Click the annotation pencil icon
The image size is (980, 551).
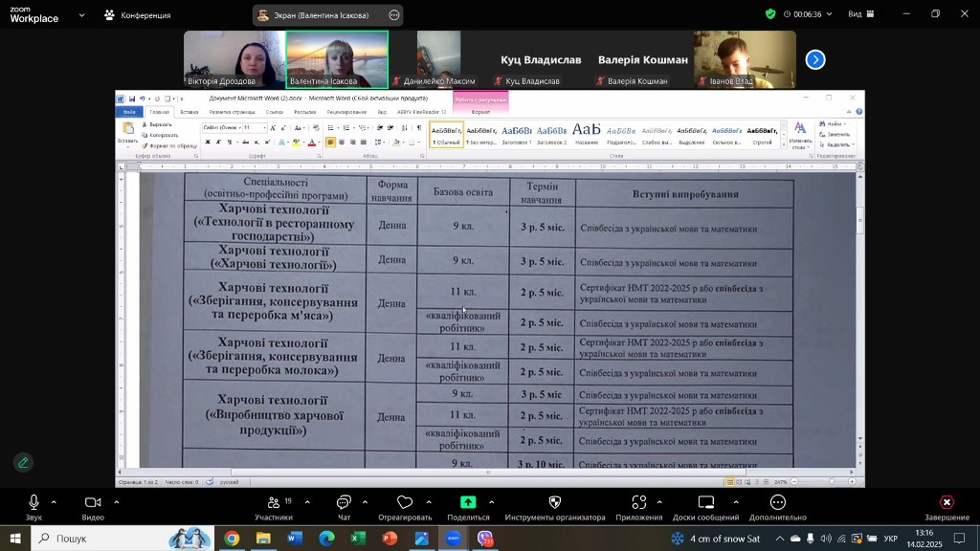pyautogui.click(x=23, y=462)
